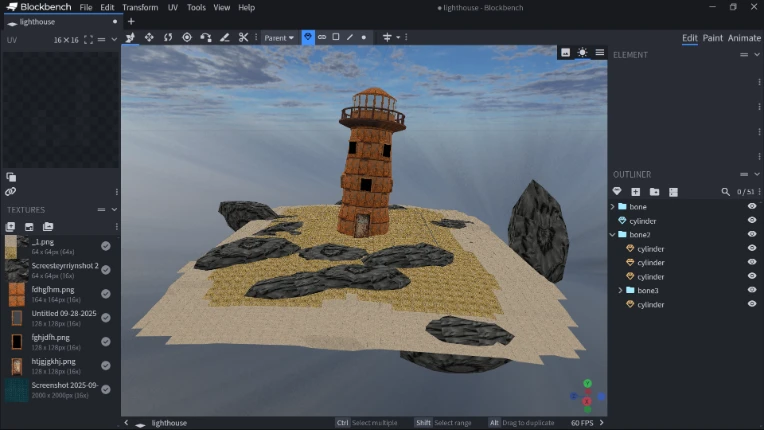Open dropdown arrow beside transform center icon

tap(398, 37)
